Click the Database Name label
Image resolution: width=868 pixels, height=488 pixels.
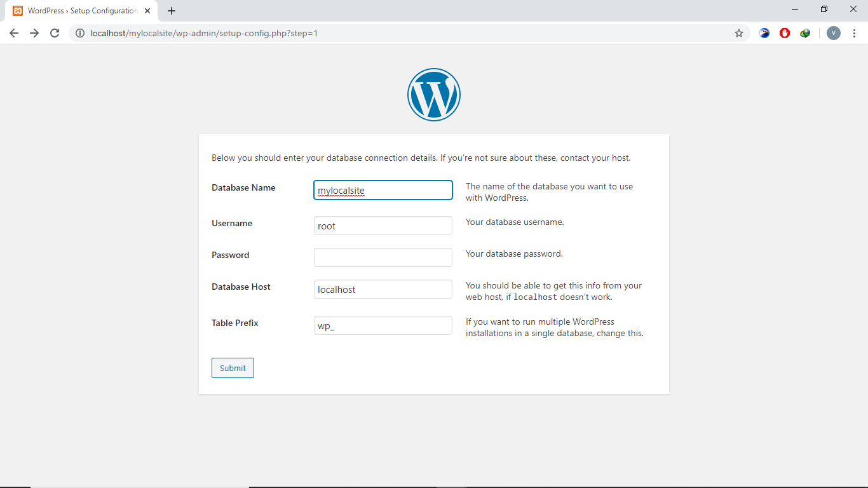click(x=243, y=187)
